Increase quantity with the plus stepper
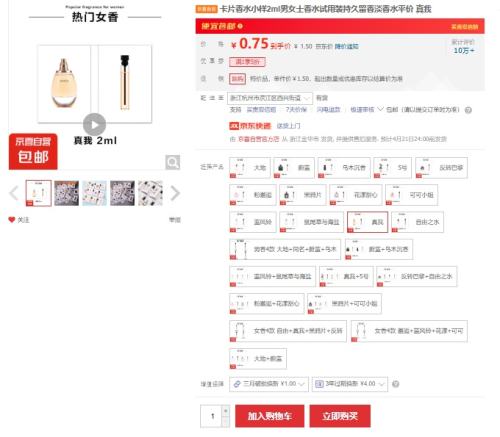500x437 pixels. (226, 411)
